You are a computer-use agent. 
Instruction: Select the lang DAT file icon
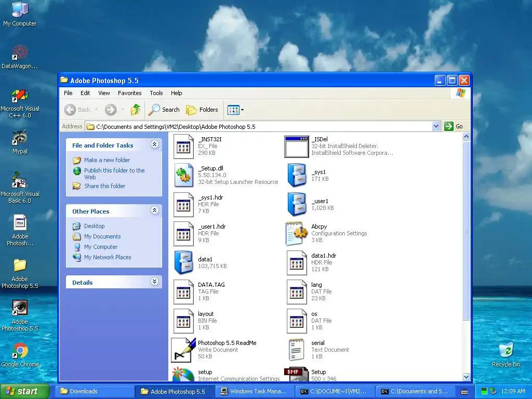pyautogui.click(x=297, y=292)
